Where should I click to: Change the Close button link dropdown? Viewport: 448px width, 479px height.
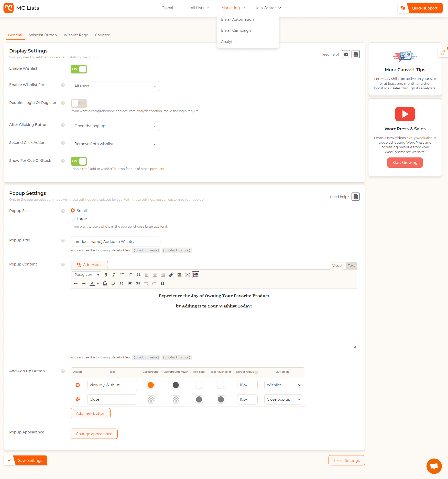click(x=283, y=399)
